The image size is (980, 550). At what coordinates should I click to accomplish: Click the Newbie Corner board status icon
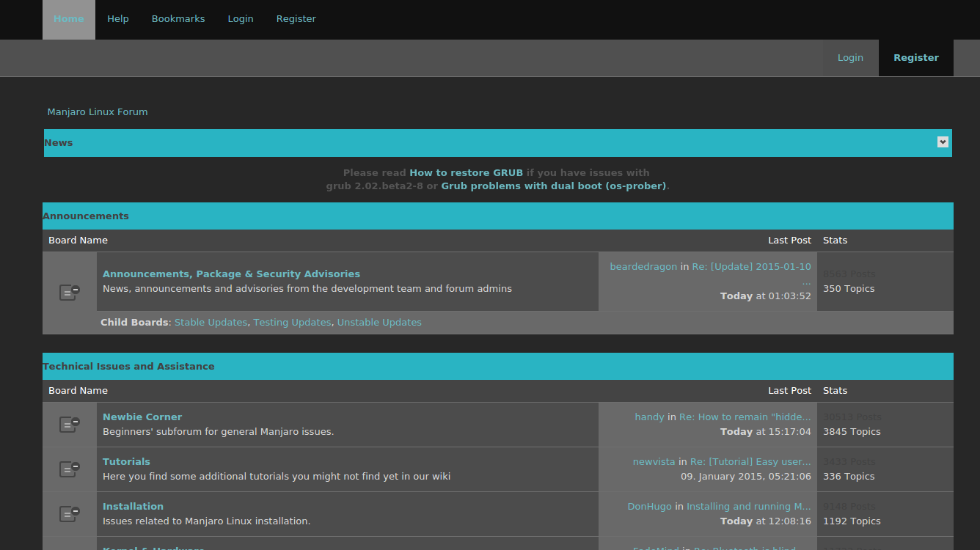(69, 423)
